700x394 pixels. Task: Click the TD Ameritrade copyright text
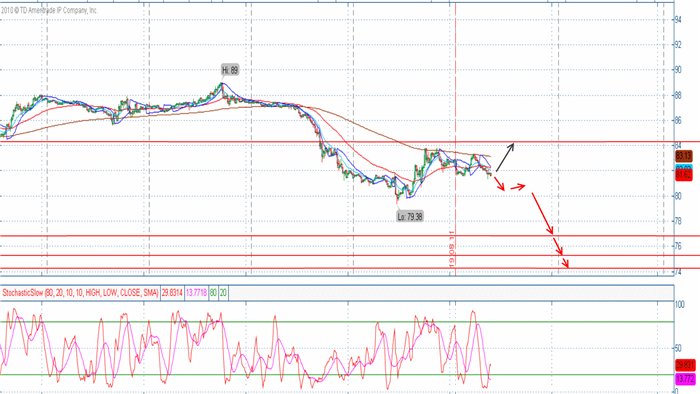(49, 10)
